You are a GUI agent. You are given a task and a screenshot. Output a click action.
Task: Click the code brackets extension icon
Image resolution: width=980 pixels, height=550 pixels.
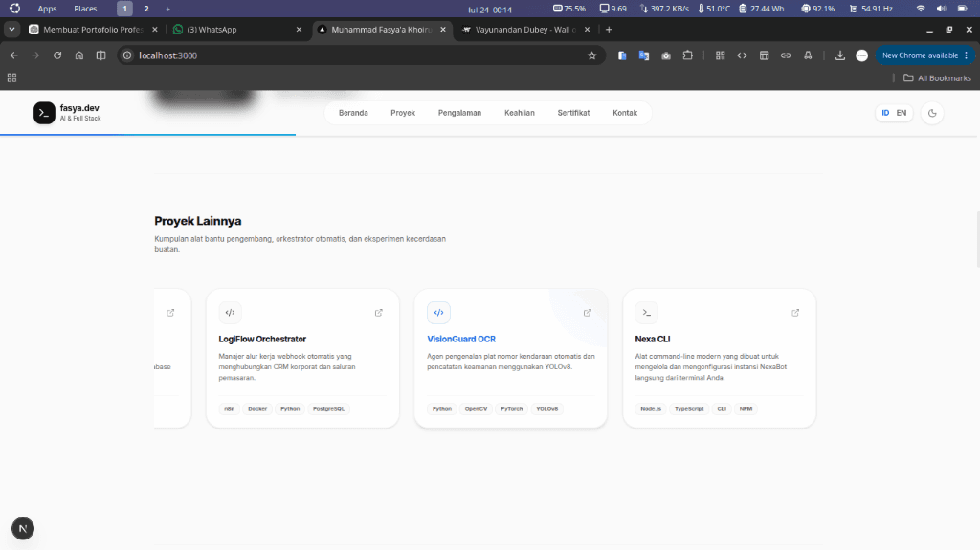click(x=742, y=55)
